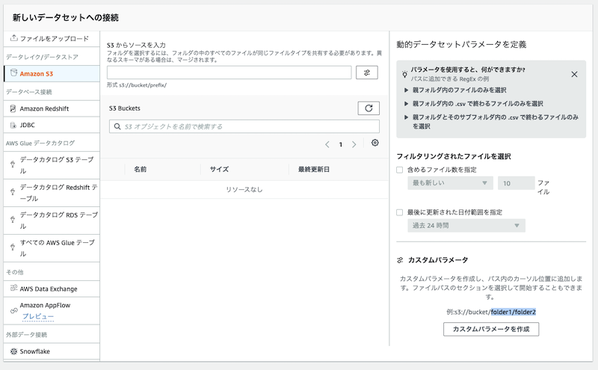Go to next page of S3 buckets
Viewport: 598px width, 370px height.
click(354, 144)
